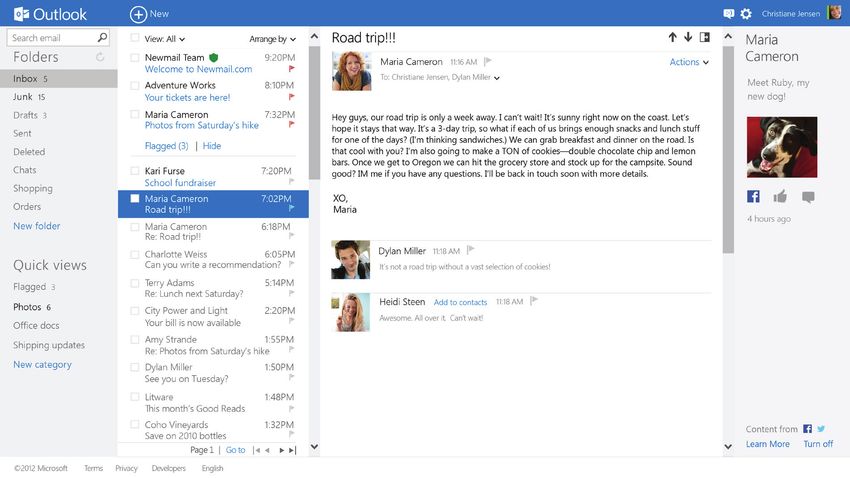Check the Terry Adams email checkbox
This screenshot has width=850, height=478.
click(x=134, y=283)
